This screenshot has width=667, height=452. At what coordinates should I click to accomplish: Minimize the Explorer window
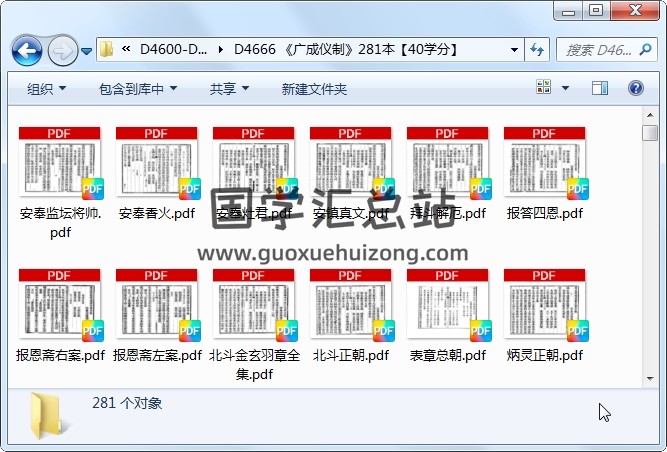coord(568,11)
